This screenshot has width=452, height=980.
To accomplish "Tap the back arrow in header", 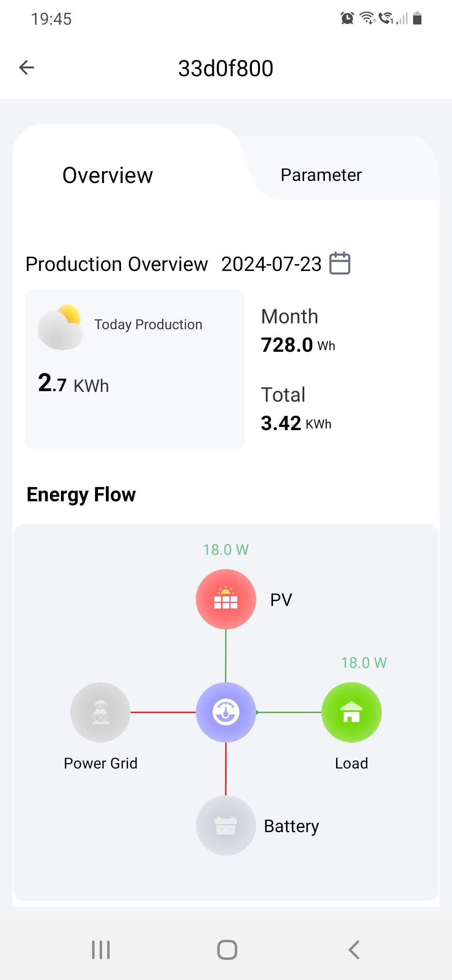I will point(26,67).
